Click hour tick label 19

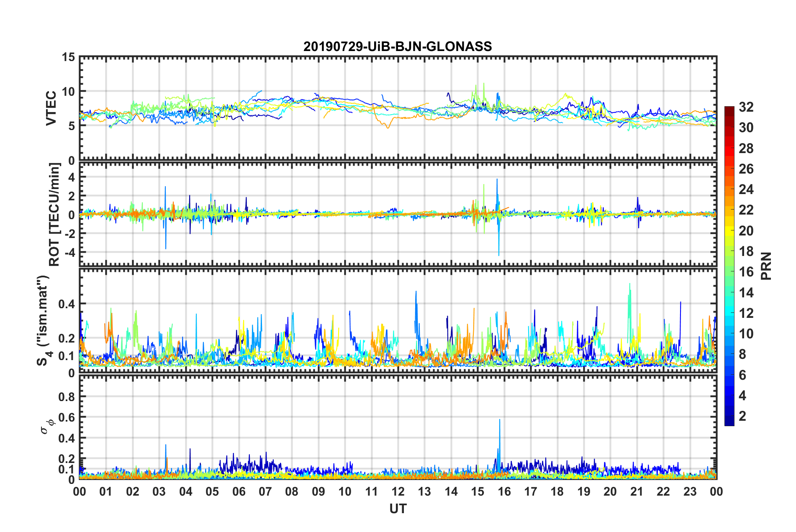tap(584, 491)
